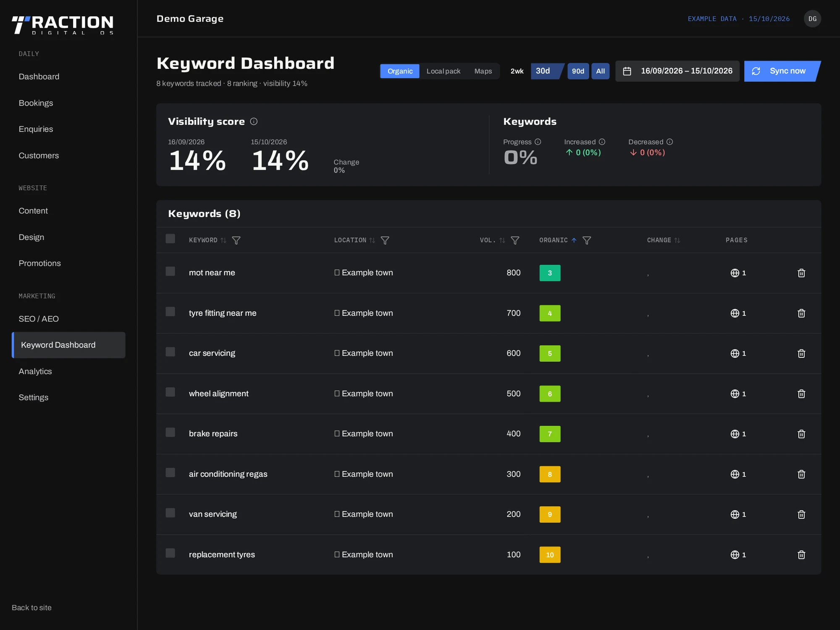Open info tooltip beside Decreased
The height and width of the screenshot is (630, 840).
[669, 142]
